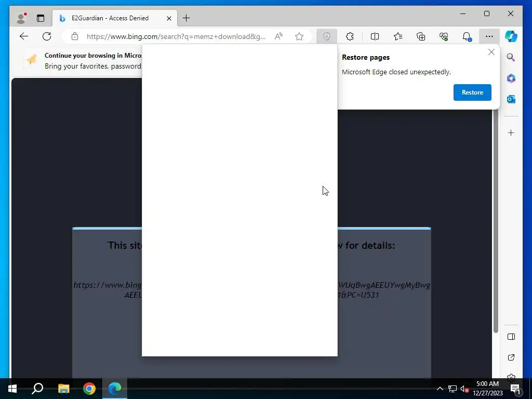The width and height of the screenshot is (532, 399).
Task: Open the notifications bell icon
Action: point(467,36)
